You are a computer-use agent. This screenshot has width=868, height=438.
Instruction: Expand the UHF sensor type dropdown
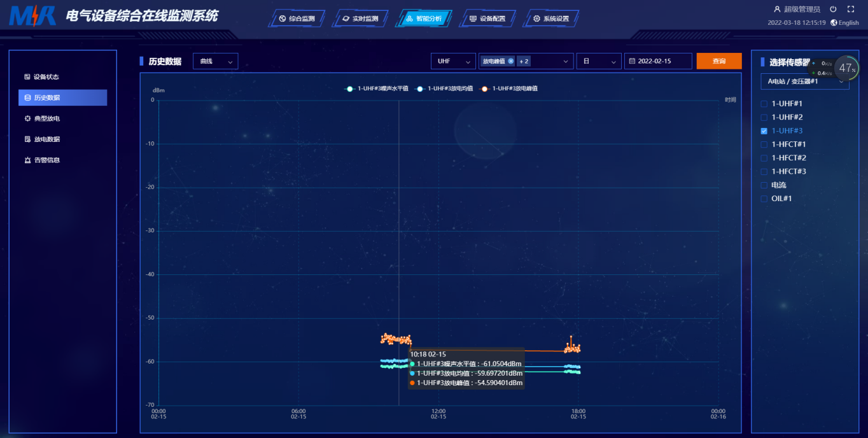coord(453,61)
